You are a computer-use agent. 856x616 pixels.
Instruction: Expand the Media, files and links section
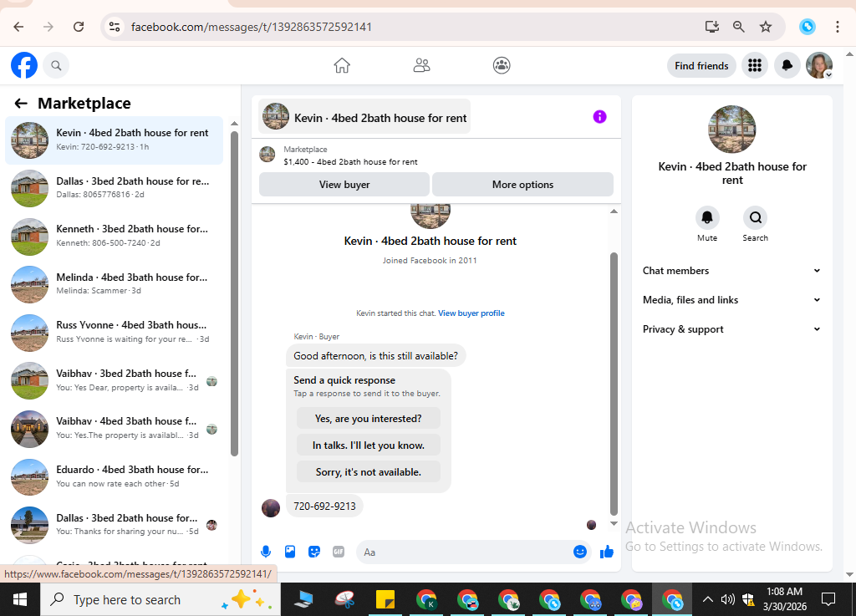point(731,299)
